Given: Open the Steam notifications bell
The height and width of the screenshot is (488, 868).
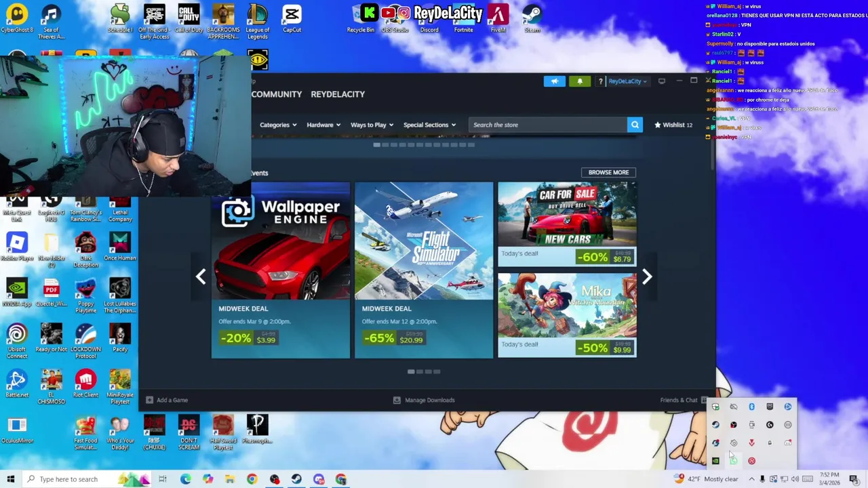Looking at the screenshot, I should pyautogui.click(x=580, y=81).
